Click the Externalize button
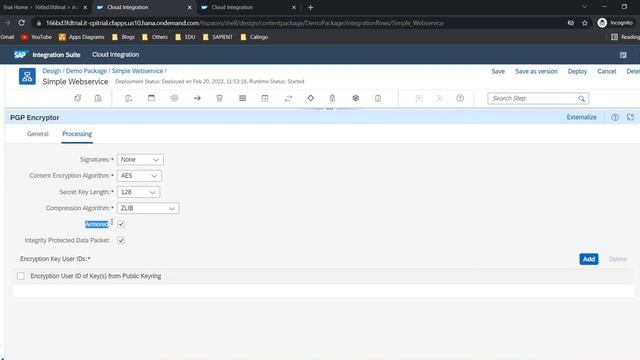 [581, 117]
